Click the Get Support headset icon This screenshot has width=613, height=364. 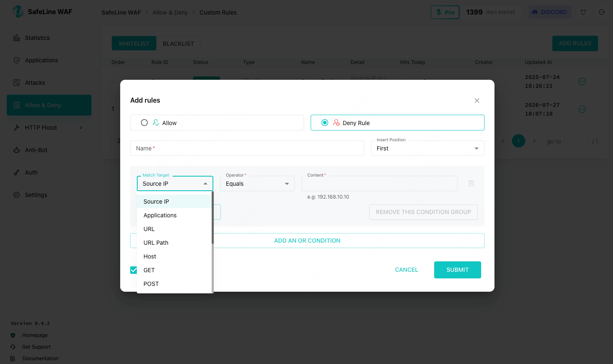click(x=13, y=347)
